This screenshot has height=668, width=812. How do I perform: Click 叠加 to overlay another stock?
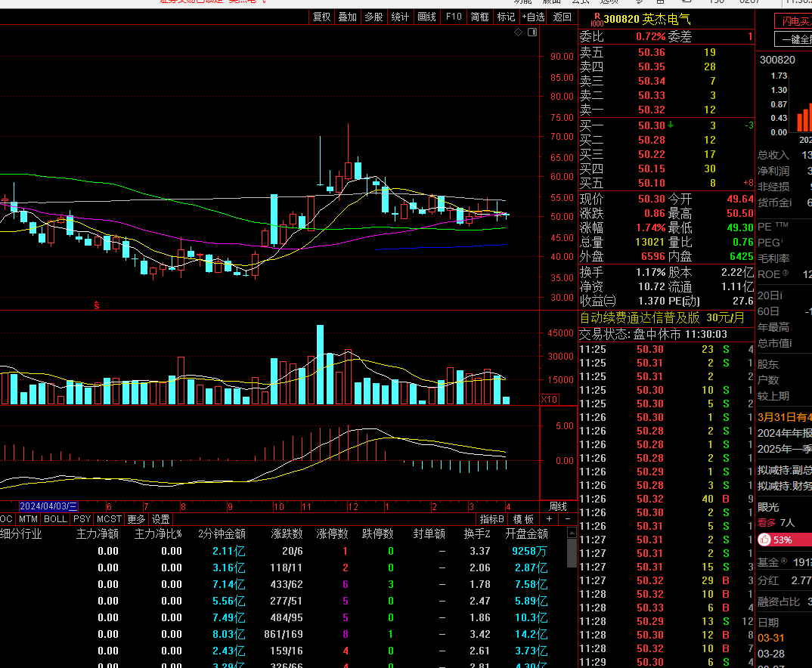(348, 17)
